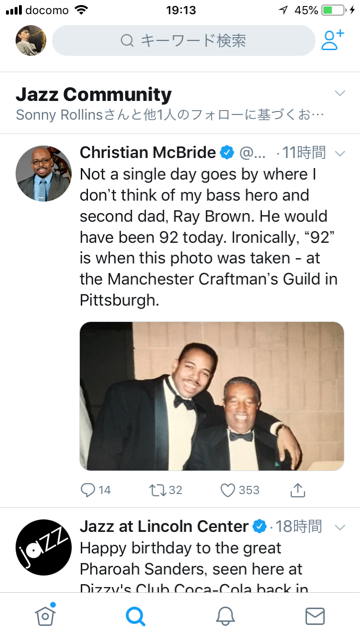
Task: Open Christian McBride tweet options chevron
Action: [340, 153]
